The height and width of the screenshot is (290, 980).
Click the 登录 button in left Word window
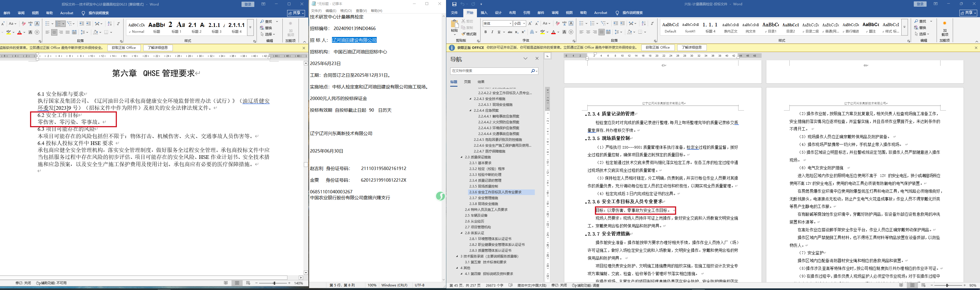coord(248,4)
